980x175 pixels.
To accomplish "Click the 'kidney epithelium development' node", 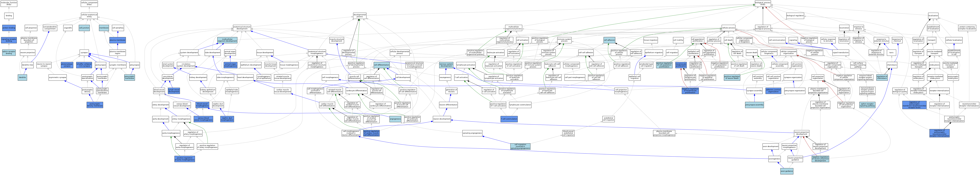I will coord(208,91).
